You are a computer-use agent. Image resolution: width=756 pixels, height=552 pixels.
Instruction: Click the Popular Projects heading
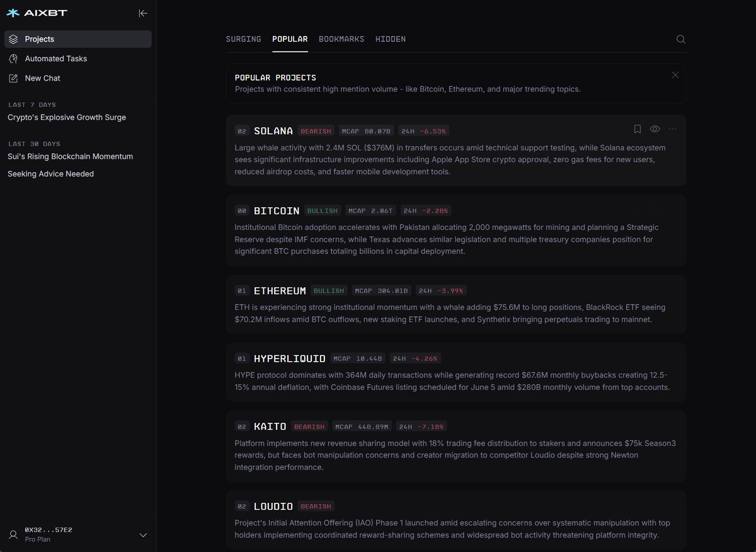[x=275, y=78]
